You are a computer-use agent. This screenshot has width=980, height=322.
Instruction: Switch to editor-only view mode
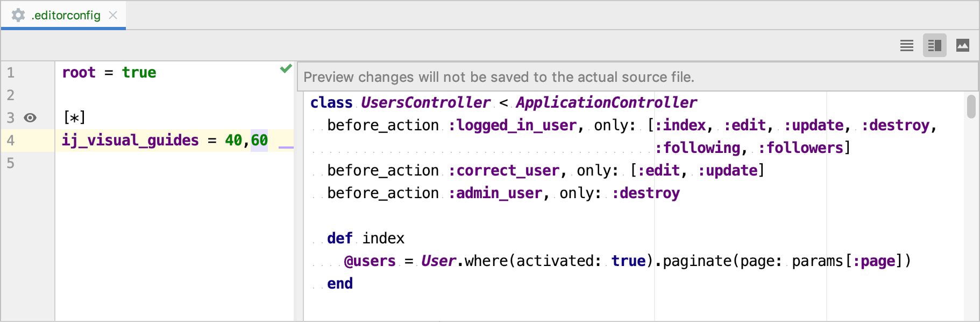[x=906, y=45]
